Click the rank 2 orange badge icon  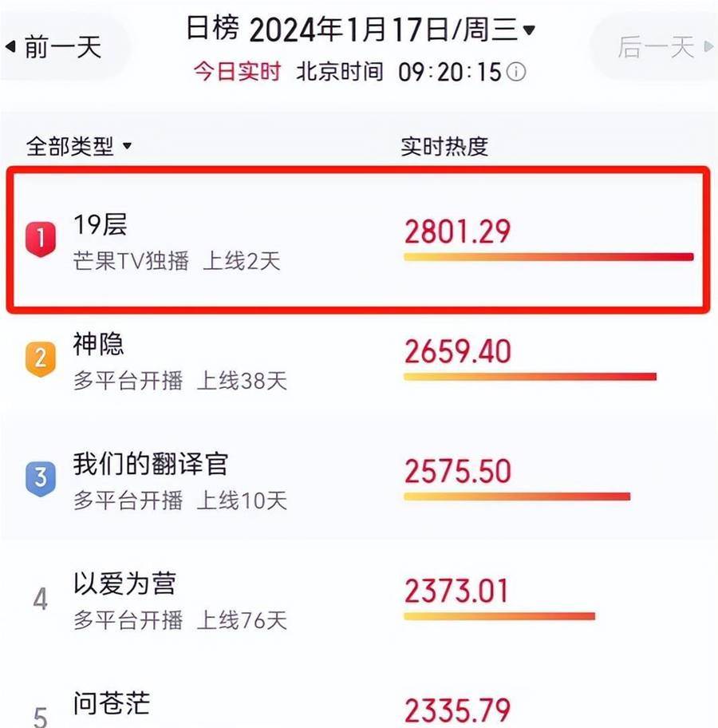coord(41,359)
